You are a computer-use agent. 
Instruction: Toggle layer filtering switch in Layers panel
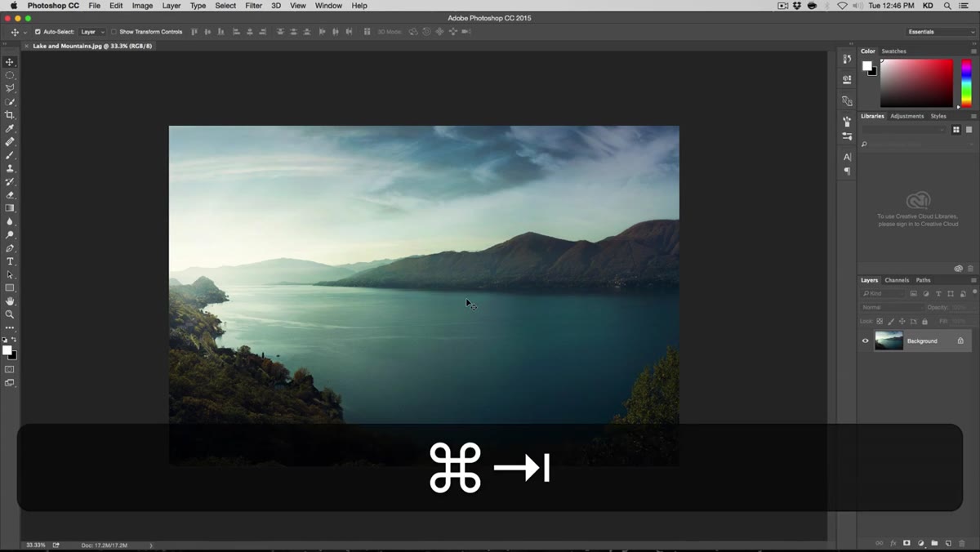click(974, 292)
